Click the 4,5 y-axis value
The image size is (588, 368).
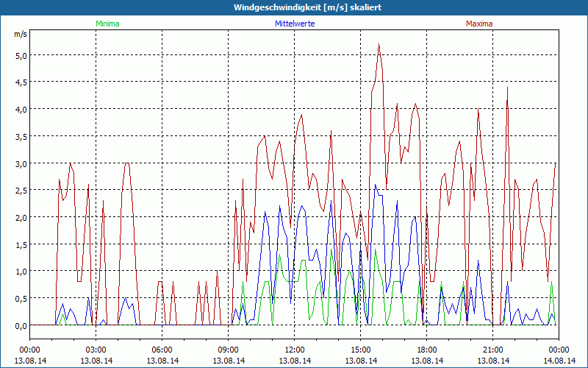pyautogui.click(x=21, y=82)
